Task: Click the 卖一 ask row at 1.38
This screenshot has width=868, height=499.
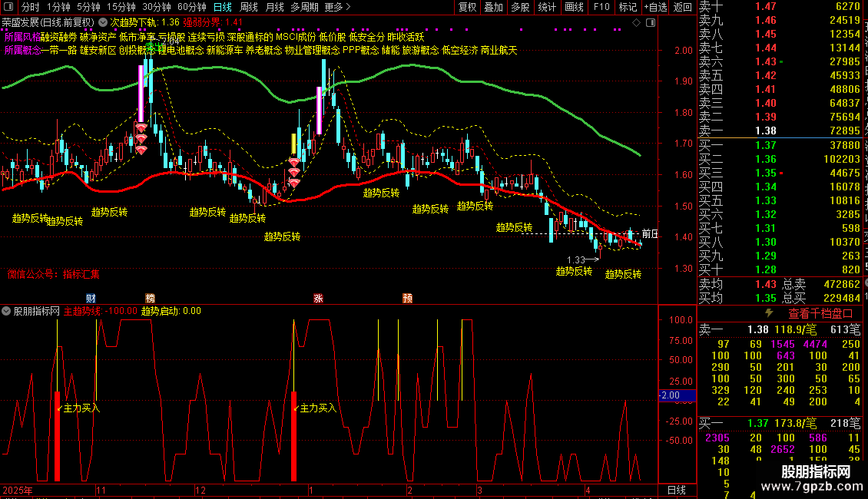Action: 780,131
